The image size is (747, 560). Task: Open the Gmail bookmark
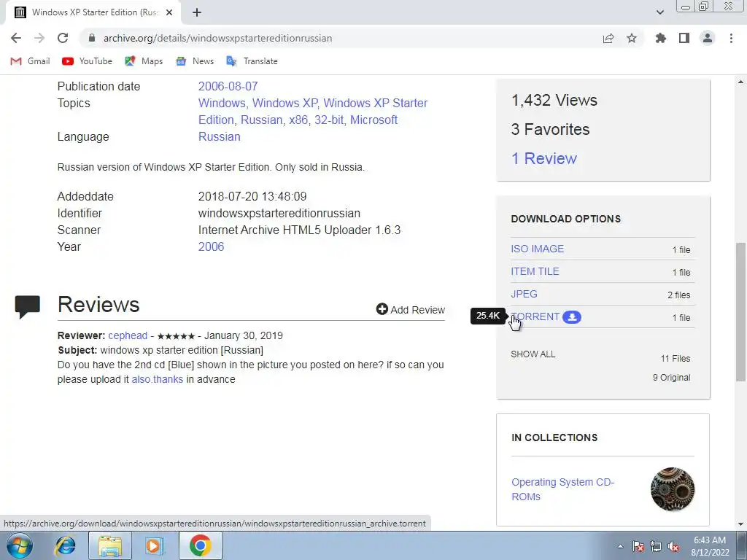click(x=30, y=61)
